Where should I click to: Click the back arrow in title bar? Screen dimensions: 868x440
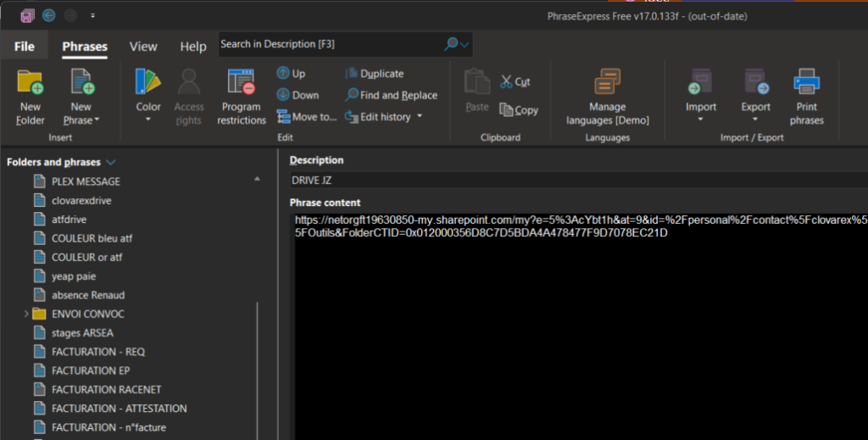[48, 15]
